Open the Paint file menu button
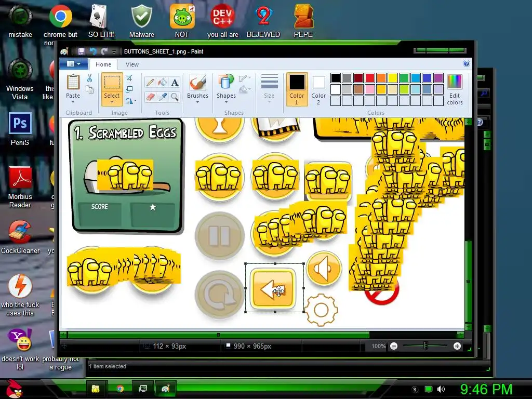Image resolution: width=532 pixels, height=399 pixels. 74,63
